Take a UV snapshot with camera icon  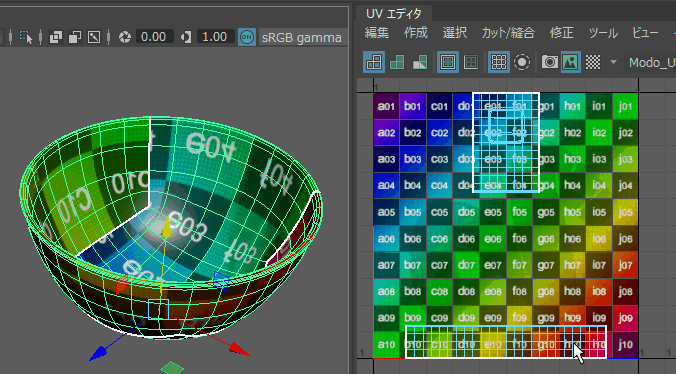click(x=549, y=62)
